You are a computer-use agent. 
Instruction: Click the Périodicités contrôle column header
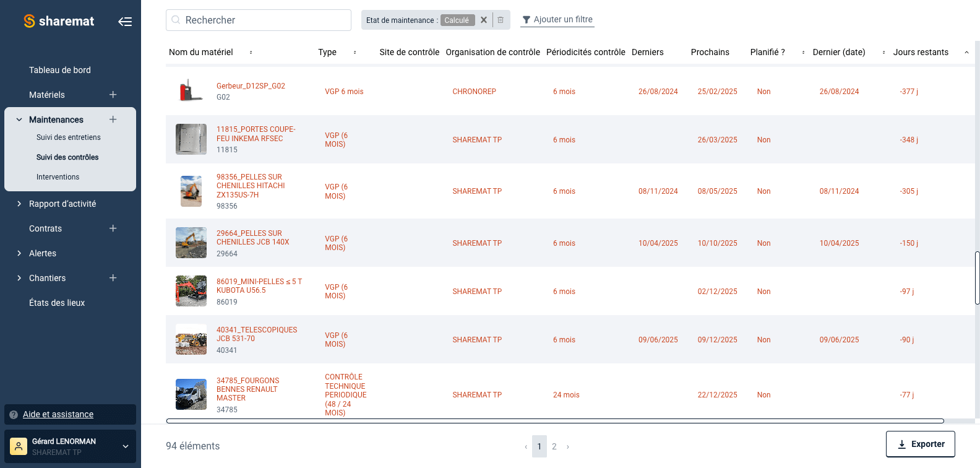click(x=585, y=53)
